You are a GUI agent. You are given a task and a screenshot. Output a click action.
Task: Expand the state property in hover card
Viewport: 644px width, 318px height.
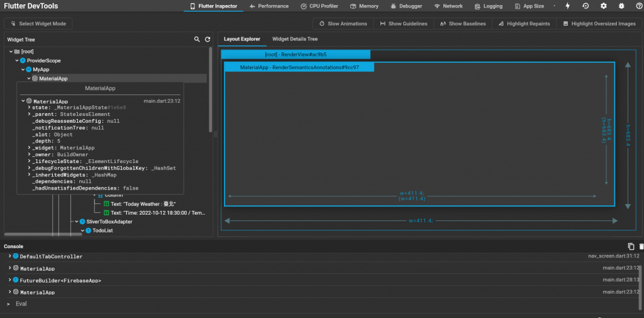29,108
